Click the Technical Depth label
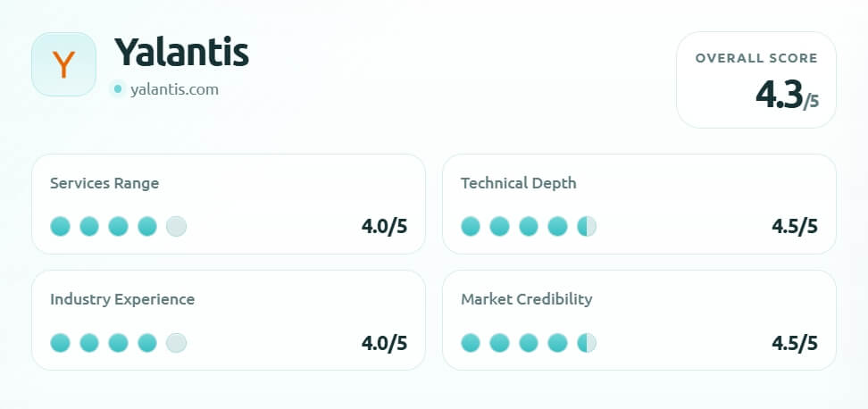Image resolution: width=868 pixels, height=409 pixels. pyautogui.click(x=519, y=183)
